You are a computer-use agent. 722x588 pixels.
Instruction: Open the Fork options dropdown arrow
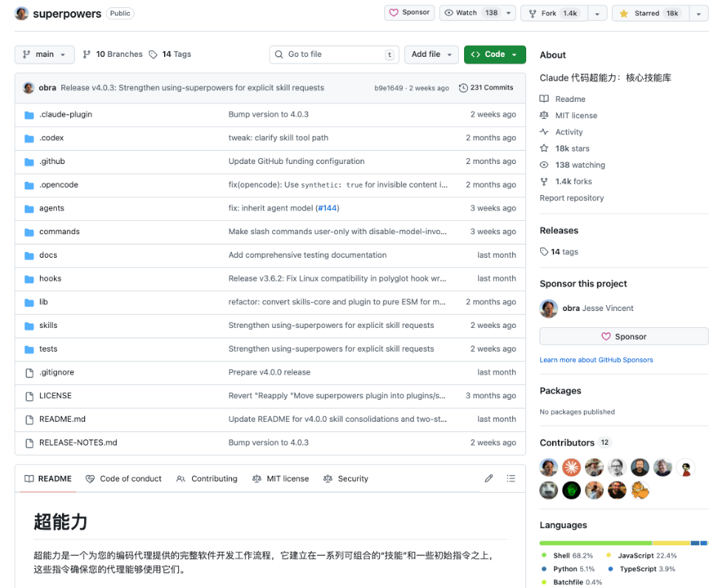[x=597, y=13]
